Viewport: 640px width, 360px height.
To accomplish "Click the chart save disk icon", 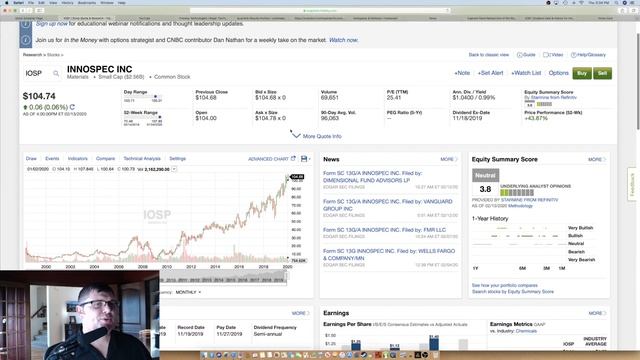I will point(304,158).
